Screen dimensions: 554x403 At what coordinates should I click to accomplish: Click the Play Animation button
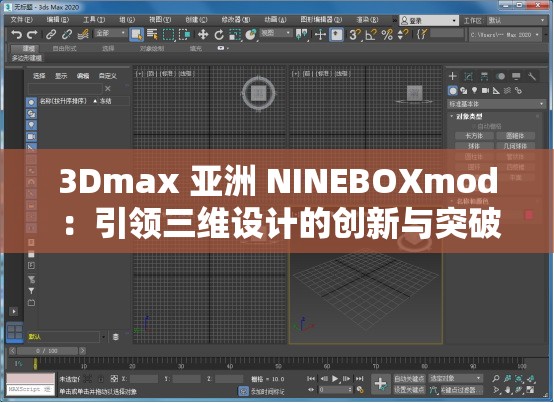(x=335, y=379)
